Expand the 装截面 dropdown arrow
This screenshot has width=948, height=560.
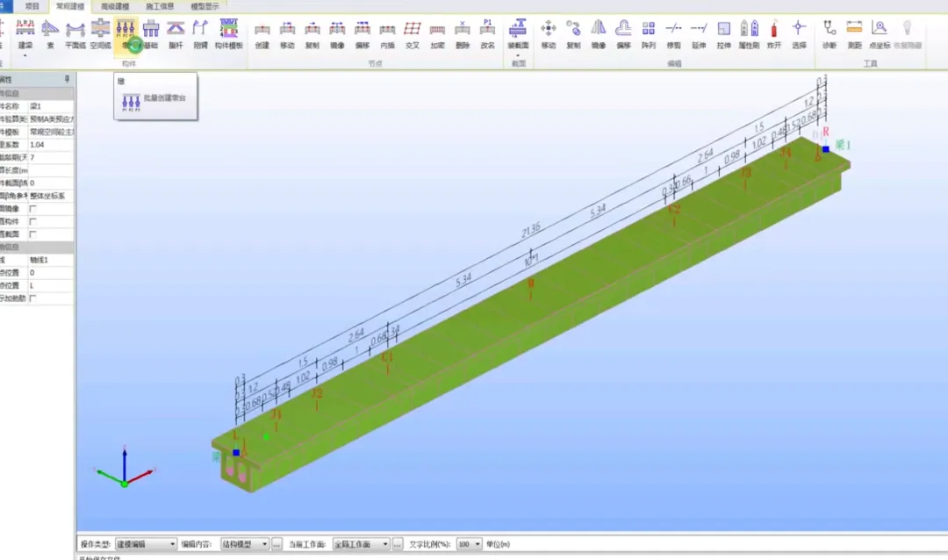(518, 55)
